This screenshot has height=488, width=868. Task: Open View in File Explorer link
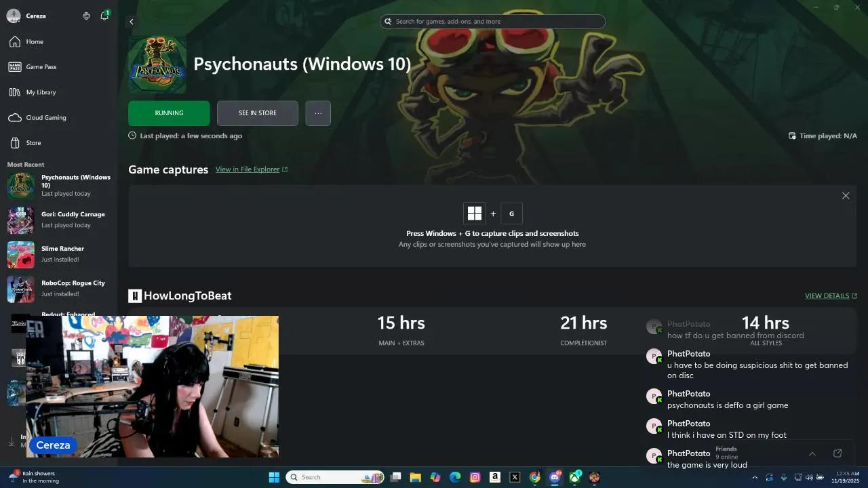tap(252, 169)
